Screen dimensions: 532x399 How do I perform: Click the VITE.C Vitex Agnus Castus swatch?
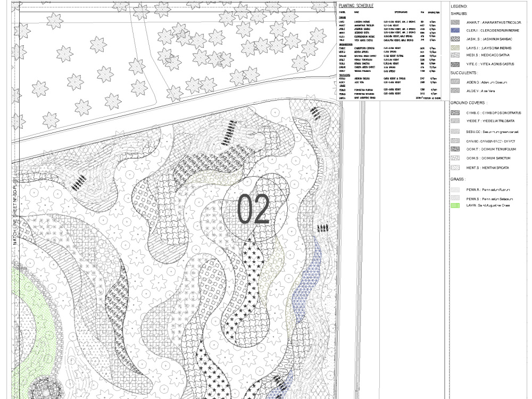pos(455,64)
